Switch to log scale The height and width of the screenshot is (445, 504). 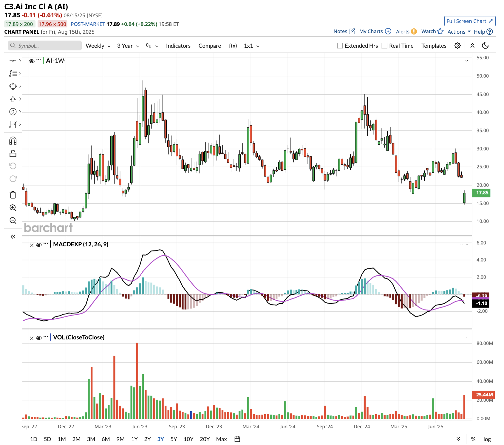[x=487, y=439]
